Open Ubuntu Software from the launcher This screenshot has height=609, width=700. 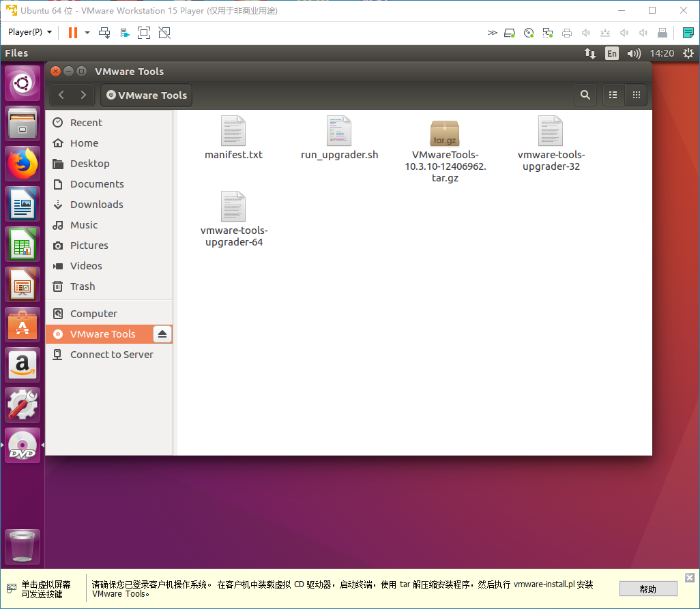point(23,325)
